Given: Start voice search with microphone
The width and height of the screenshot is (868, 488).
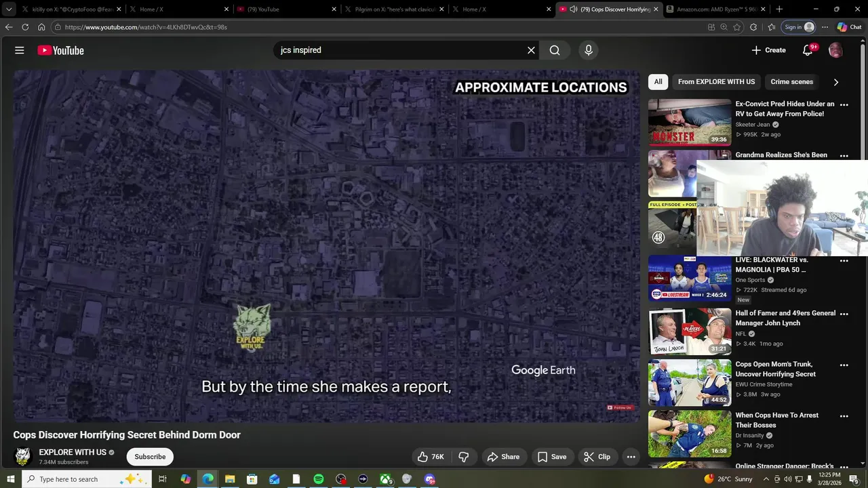Looking at the screenshot, I should (588, 50).
